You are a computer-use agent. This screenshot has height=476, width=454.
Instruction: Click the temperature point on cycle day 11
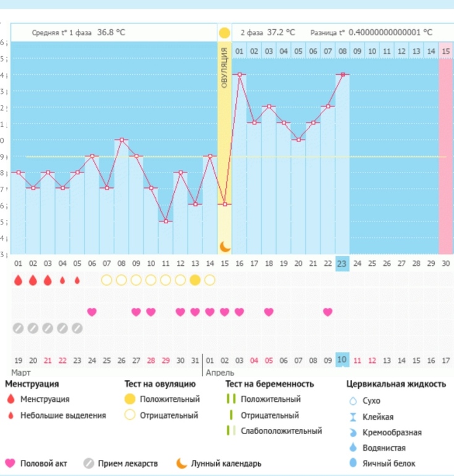click(166, 221)
